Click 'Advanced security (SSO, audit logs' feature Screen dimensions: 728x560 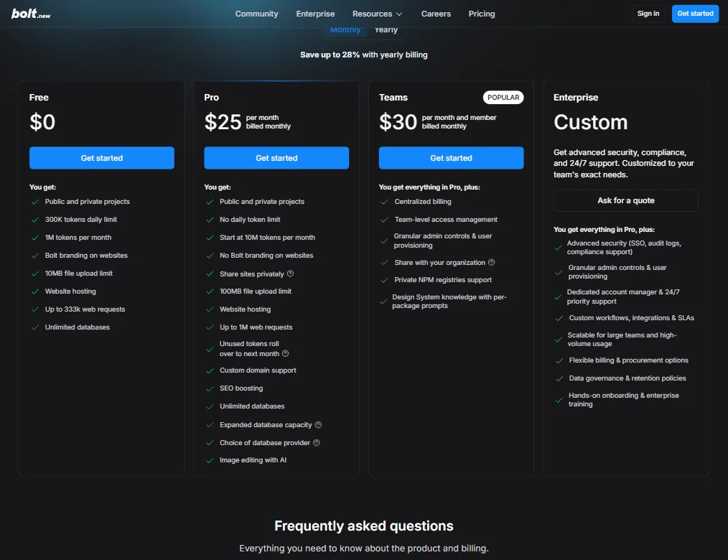point(624,248)
